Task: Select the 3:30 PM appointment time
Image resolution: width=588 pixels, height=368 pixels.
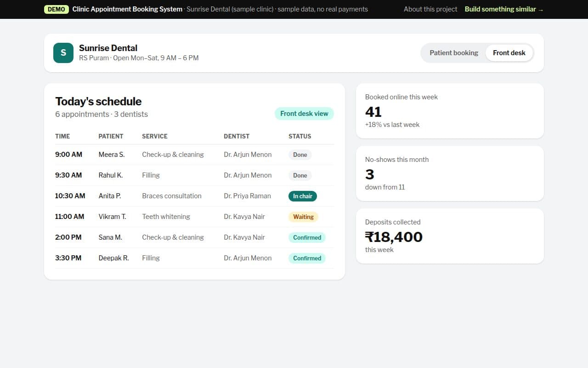Action: [x=68, y=258]
